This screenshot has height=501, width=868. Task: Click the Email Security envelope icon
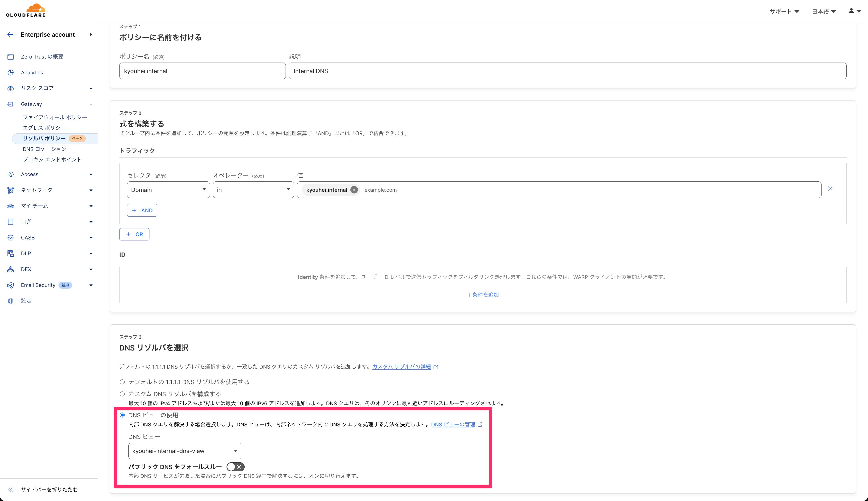tap(11, 285)
